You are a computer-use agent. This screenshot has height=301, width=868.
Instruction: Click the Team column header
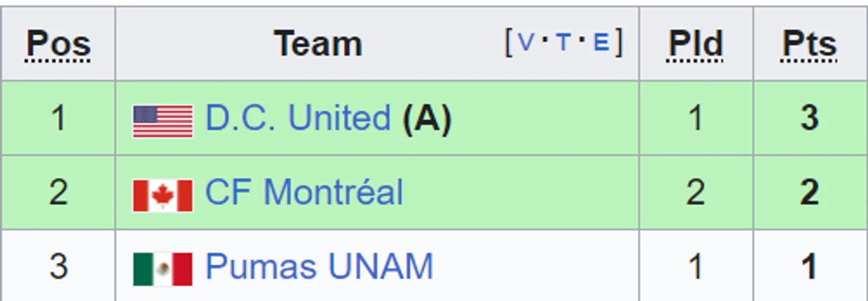[x=318, y=44]
